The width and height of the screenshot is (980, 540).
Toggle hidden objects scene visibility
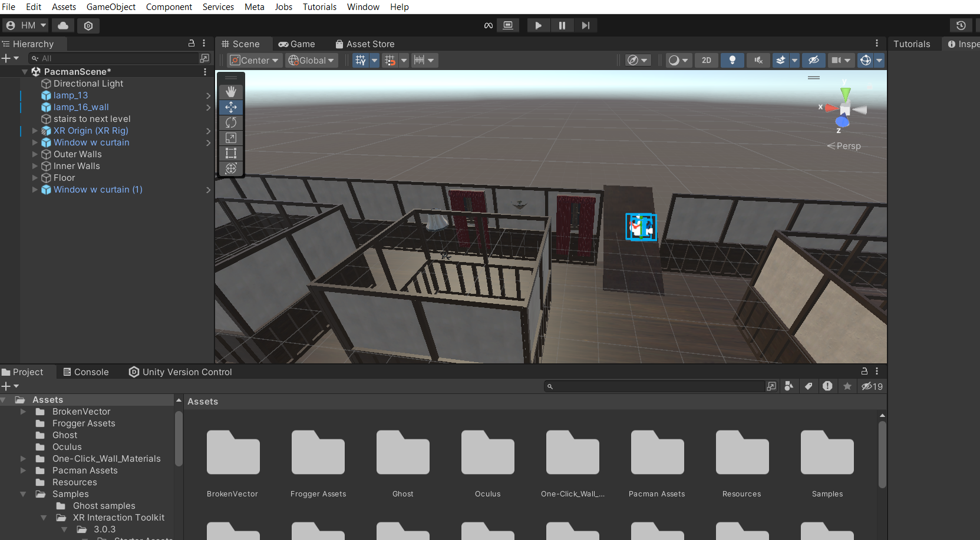coord(814,60)
